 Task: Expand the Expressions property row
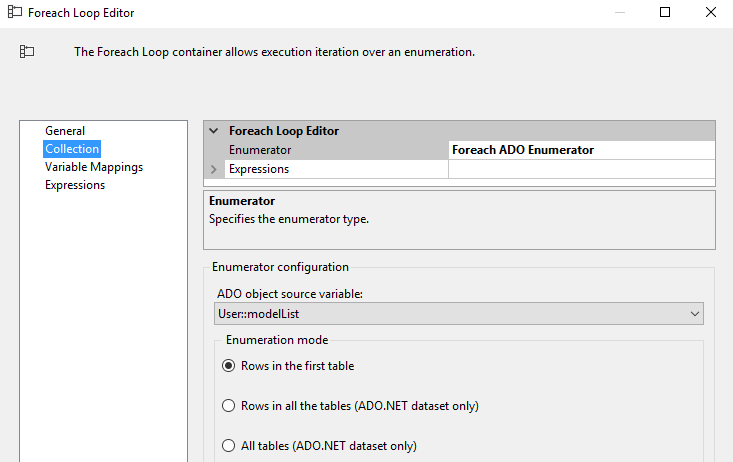click(x=213, y=169)
